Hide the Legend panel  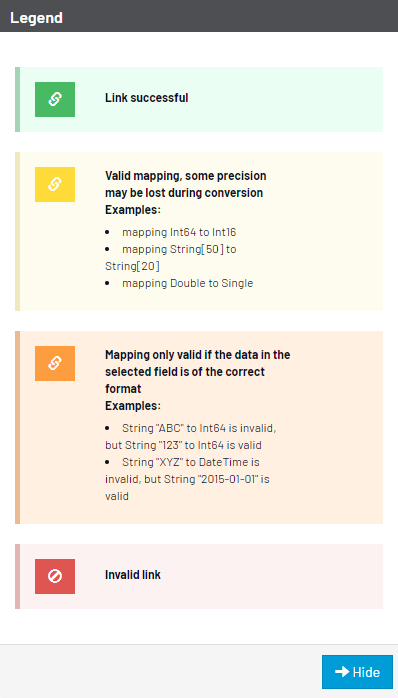[x=357, y=672]
